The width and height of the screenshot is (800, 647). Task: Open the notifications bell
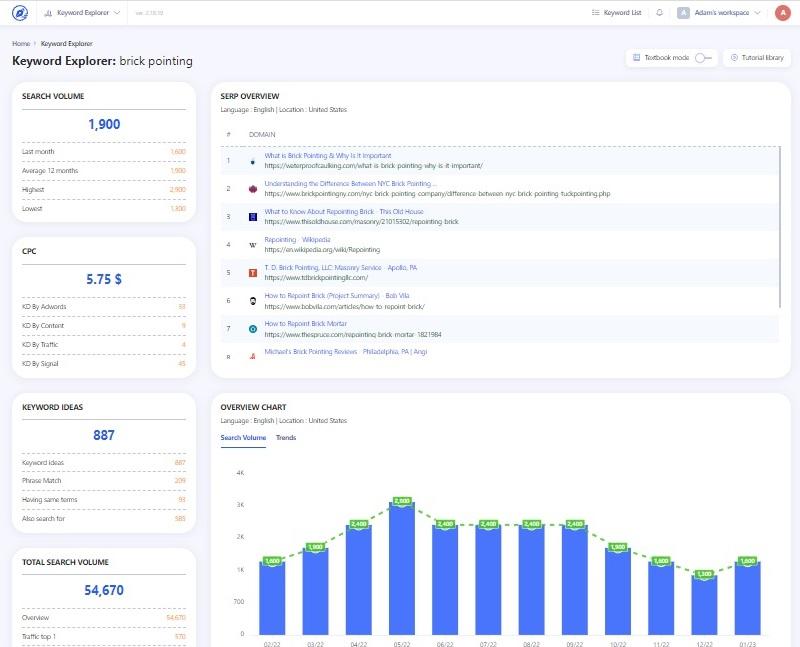coord(659,13)
